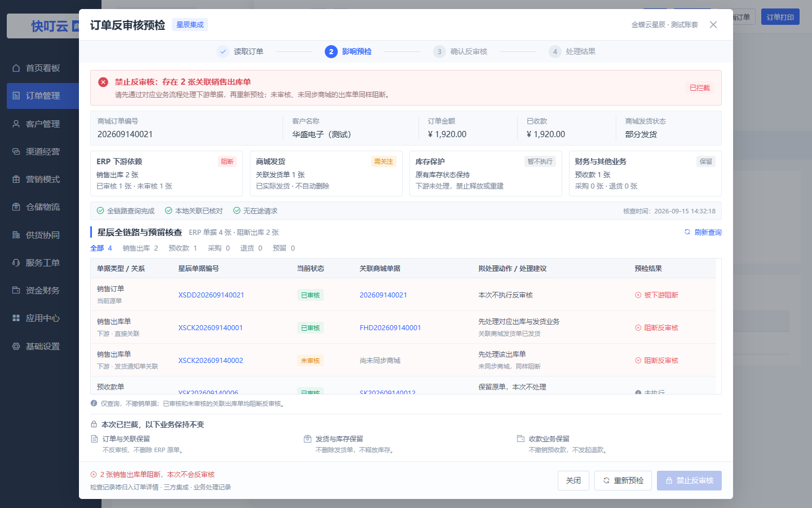Screen dimensions: 812x508
Task: Click the 处理结果 step 4 indicator
Action: tap(572, 51)
